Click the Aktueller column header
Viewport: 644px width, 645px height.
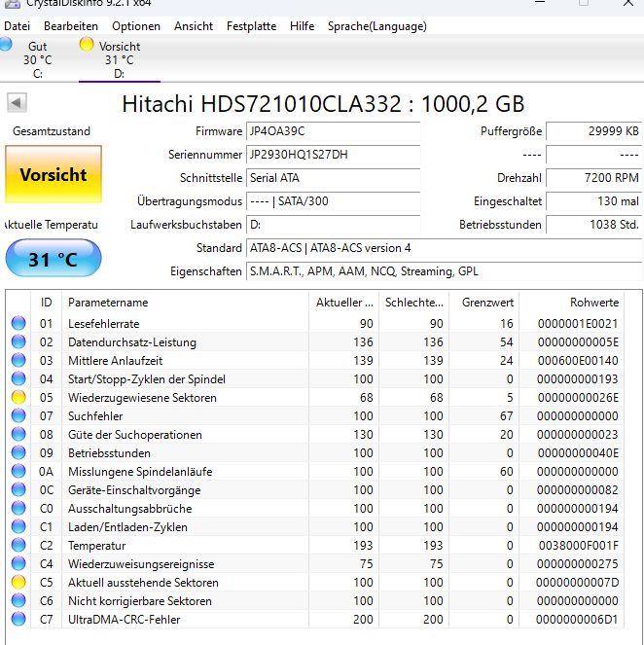tap(343, 303)
